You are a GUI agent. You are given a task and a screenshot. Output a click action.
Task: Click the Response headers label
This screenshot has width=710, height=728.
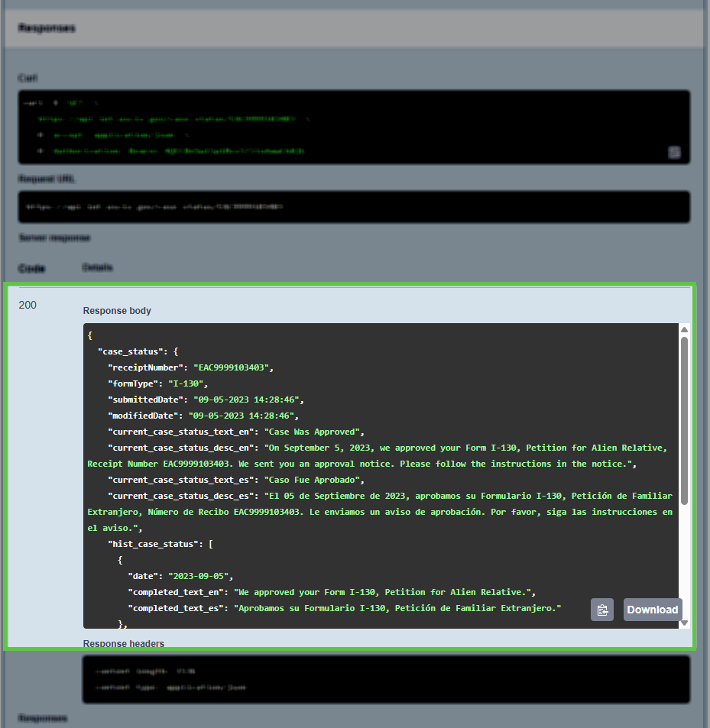(x=124, y=643)
